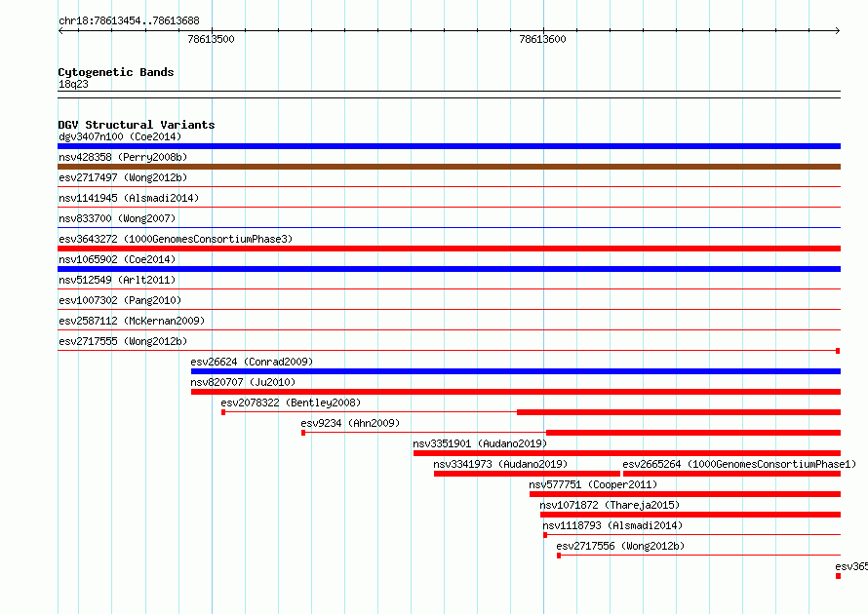
Task: Click nsv833700 (Wong2007) label
Action: [117, 218]
